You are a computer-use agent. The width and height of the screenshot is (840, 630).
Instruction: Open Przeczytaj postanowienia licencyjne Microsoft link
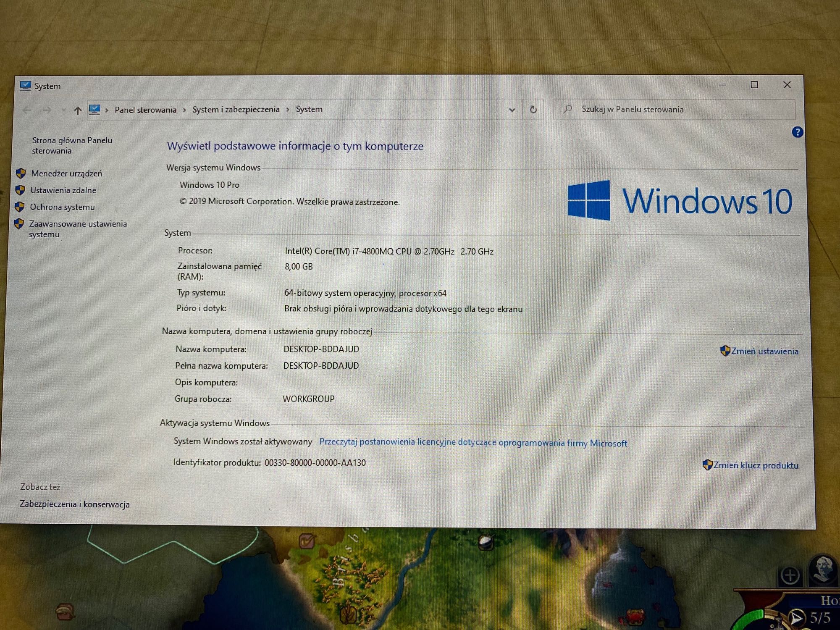[x=473, y=442]
